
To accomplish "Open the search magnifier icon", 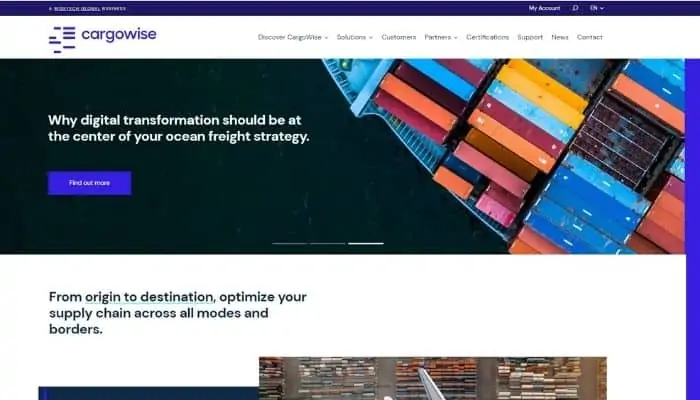I will pos(575,8).
